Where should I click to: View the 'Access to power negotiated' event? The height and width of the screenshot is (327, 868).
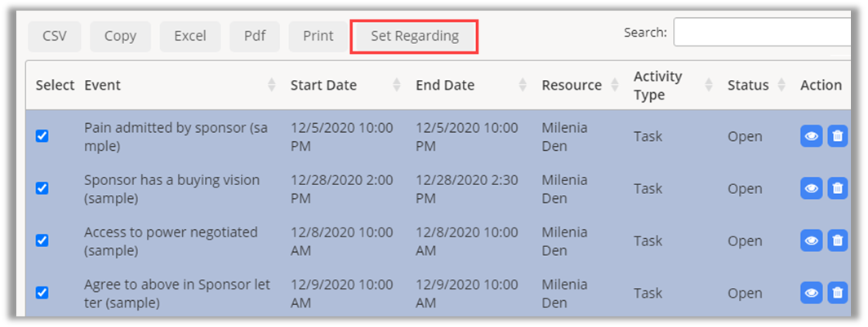[x=811, y=241]
